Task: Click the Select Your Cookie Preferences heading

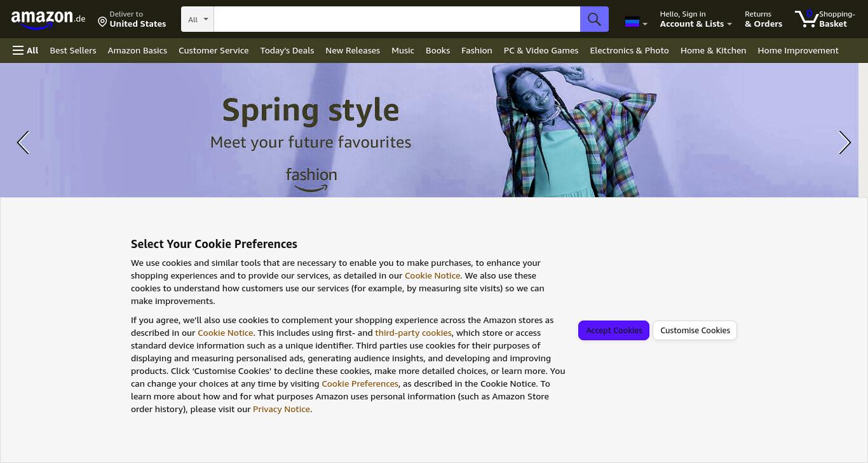Action: (x=214, y=244)
